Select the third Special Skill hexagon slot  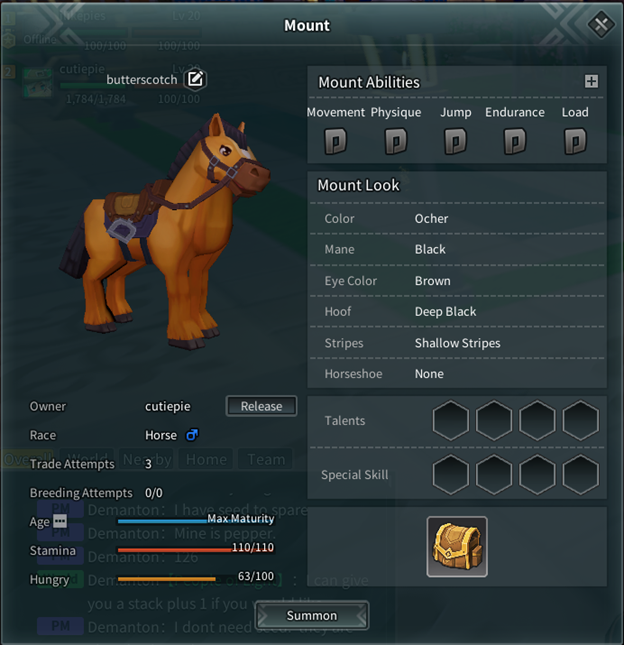(x=537, y=475)
